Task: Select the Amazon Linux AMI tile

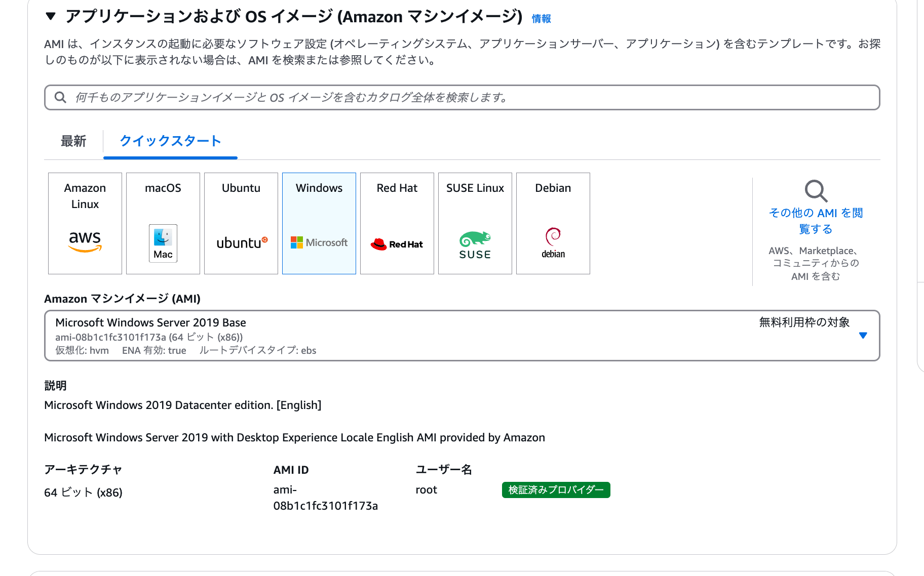Action: click(85, 223)
